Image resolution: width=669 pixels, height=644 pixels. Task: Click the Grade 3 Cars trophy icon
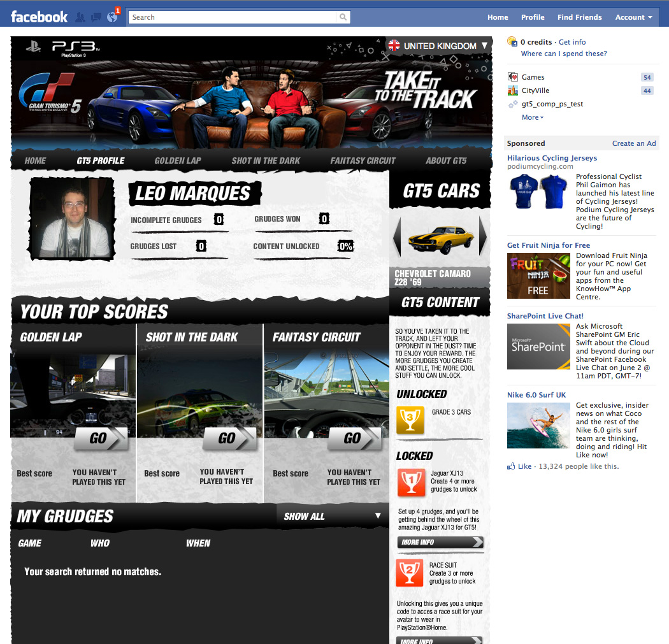click(x=410, y=420)
